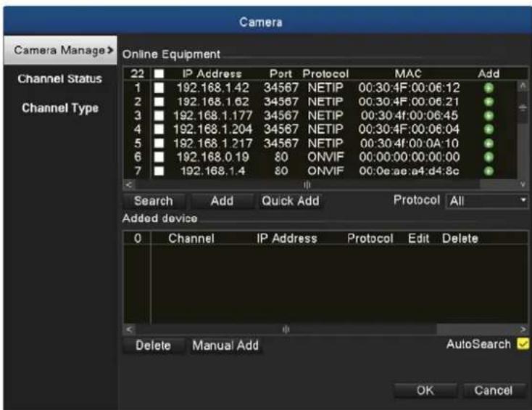Click the down arrow of the equipment list scrollbar
Viewport: 532px width, 410px height.
click(523, 184)
